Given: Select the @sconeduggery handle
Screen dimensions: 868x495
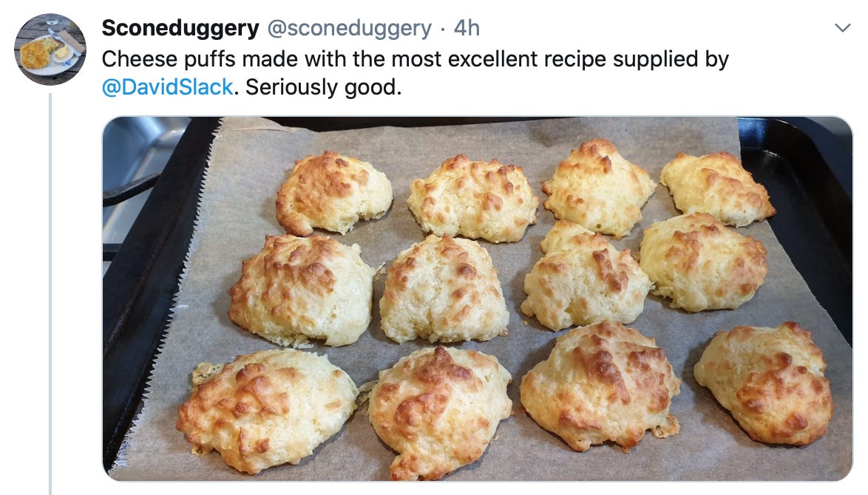Looking at the screenshot, I should click(349, 27).
